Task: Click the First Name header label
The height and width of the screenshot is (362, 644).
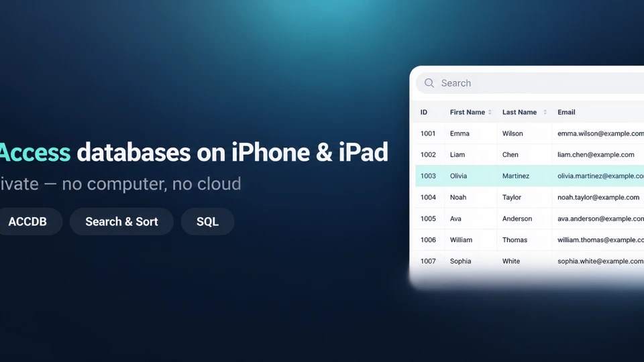Action: 468,112
